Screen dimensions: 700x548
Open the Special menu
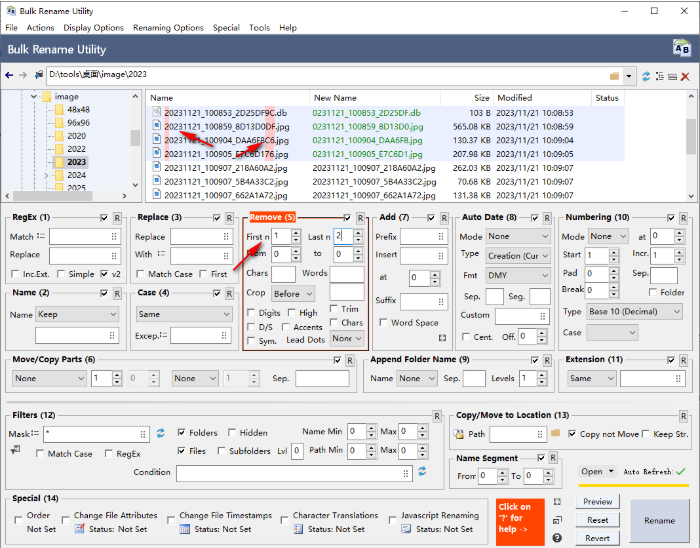[x=226, y=28]
